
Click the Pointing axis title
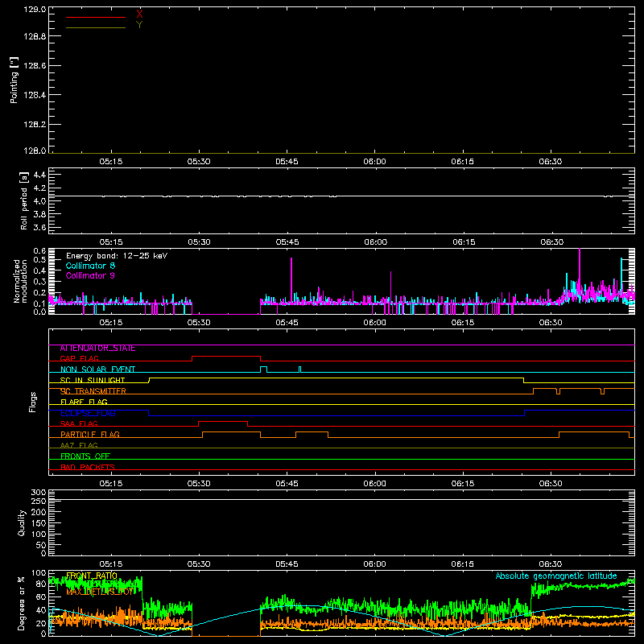[14, 80]
